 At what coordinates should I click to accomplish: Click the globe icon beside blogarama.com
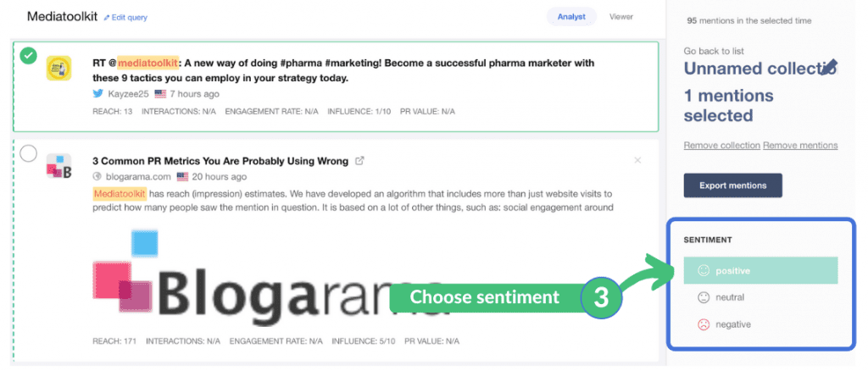(97, 177)
